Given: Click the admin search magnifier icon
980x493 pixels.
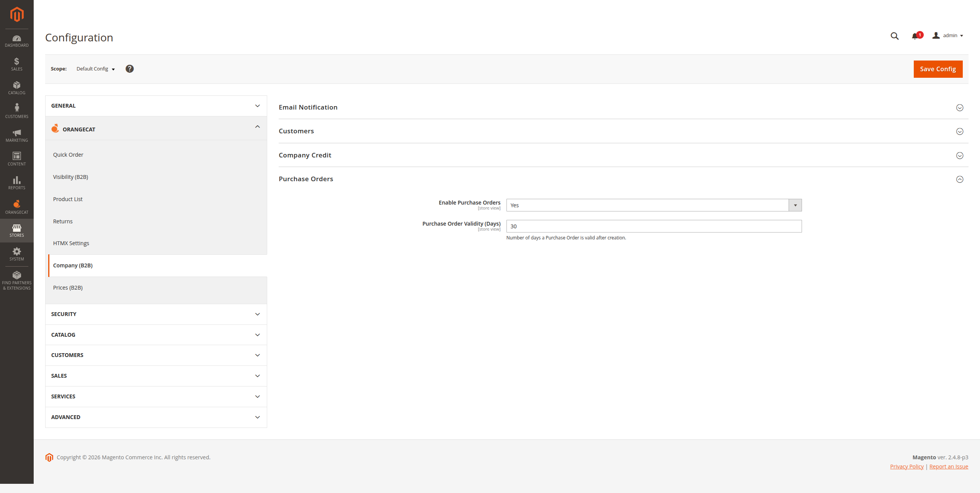Looking at the screenshot, I should click(x=894, y=36).
